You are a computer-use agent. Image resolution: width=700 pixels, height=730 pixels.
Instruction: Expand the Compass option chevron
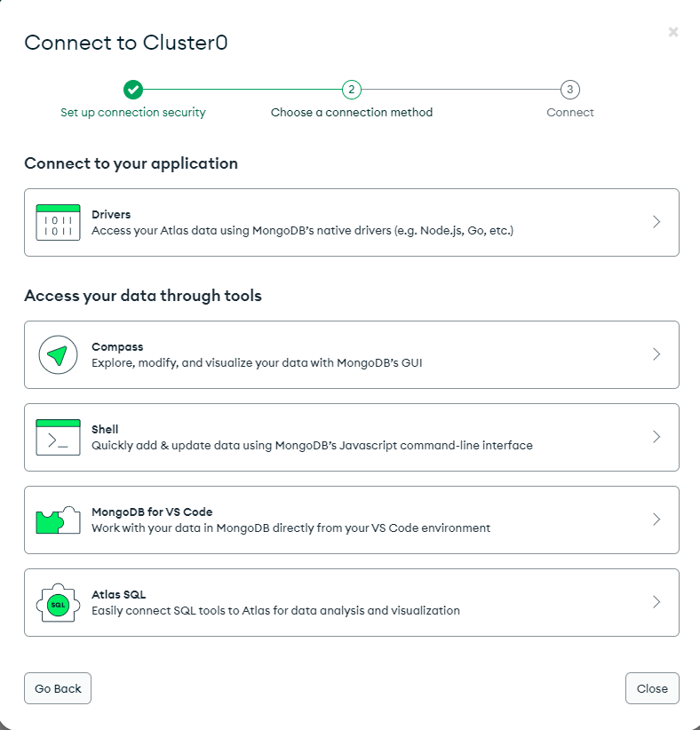(656, 354)
